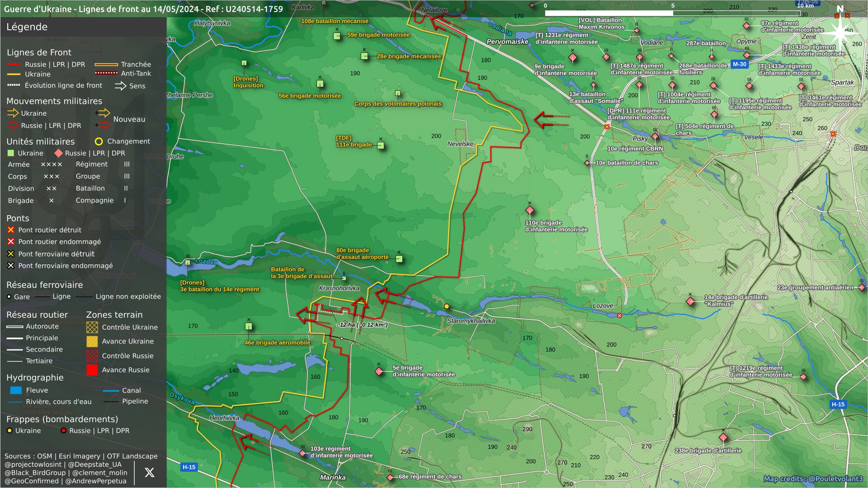The width and height of the screenshot is (868, 488).
Task: Click the 80e brigade d'assaut aéroporté marker
Action: click(x=399, y=259)
